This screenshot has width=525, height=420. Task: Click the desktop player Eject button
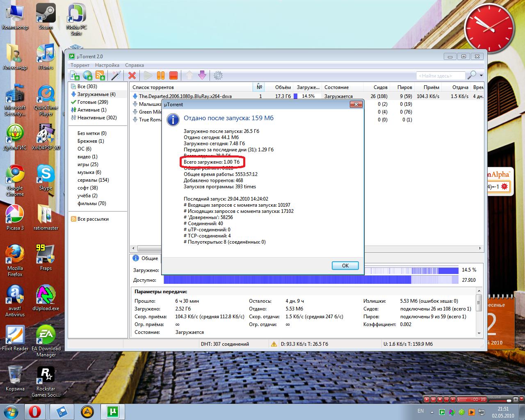click(516, 399)
